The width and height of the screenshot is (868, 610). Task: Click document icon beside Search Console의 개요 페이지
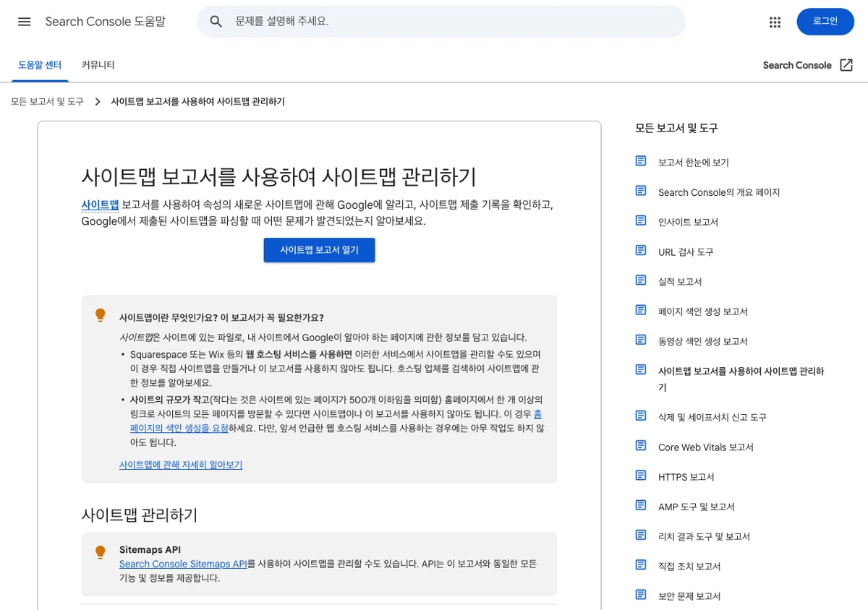[x=641, y=191]
